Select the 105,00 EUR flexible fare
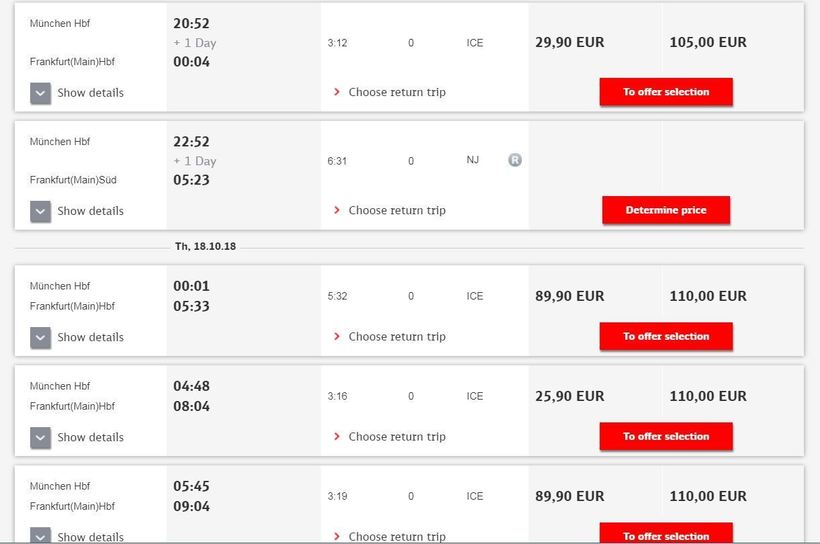Viewport: 820px width, 544px height. click(x=708, y=43)
